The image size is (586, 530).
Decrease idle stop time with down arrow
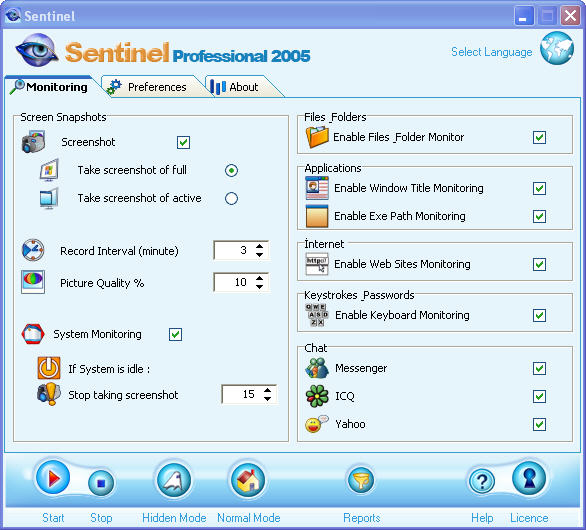[268, 398]
